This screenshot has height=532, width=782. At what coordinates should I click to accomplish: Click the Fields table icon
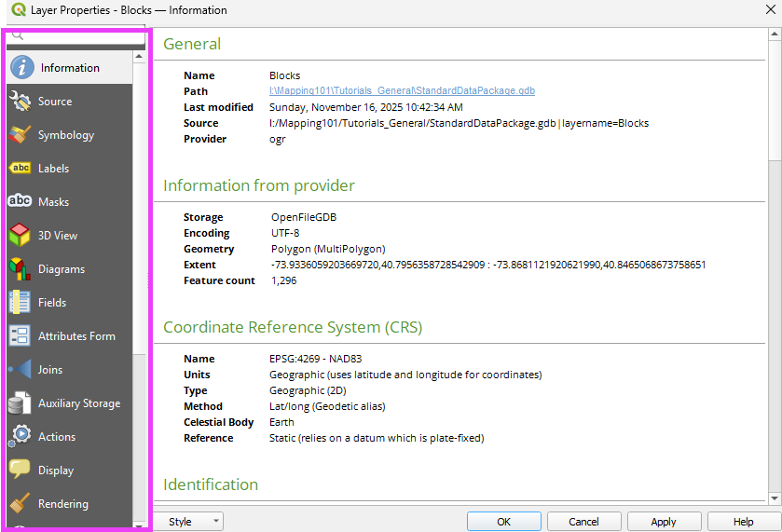point(20,302)
